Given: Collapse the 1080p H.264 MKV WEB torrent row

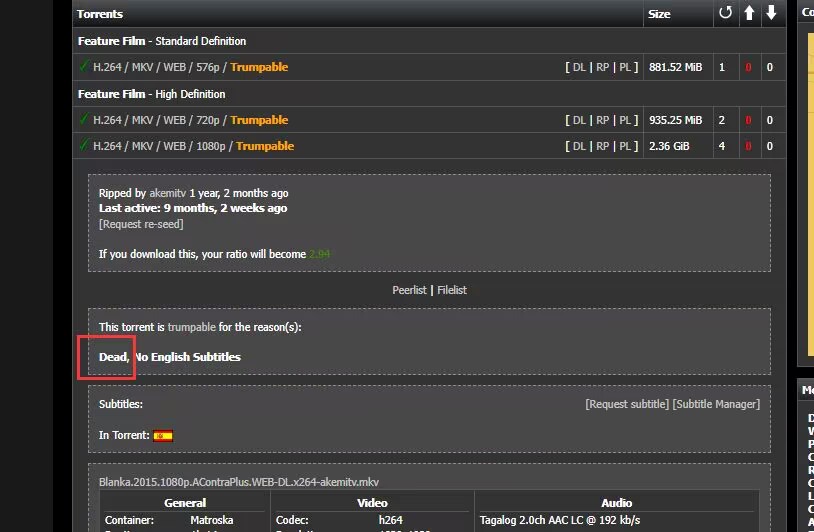Looking at the screenshot, I should point(162,146).
